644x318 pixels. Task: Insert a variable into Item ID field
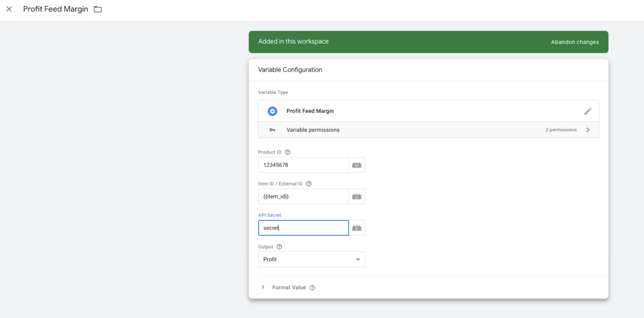[357, 196]
